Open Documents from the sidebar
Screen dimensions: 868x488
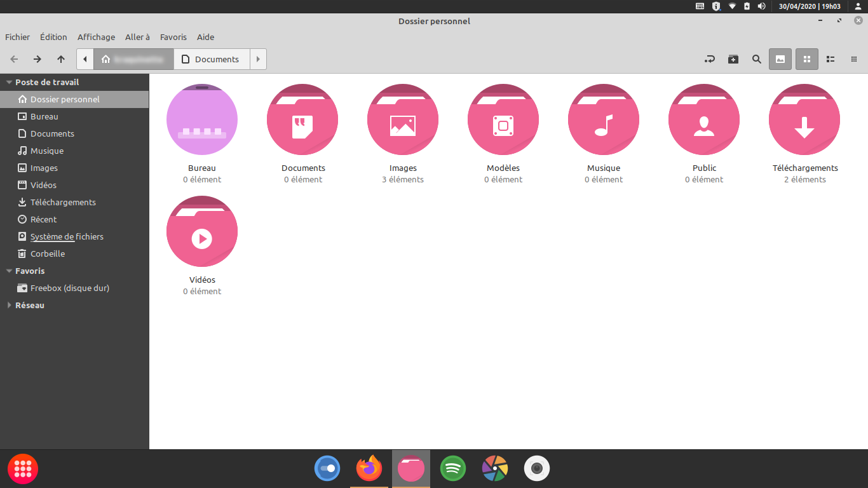pyautogui.click(x=74, y=133)
